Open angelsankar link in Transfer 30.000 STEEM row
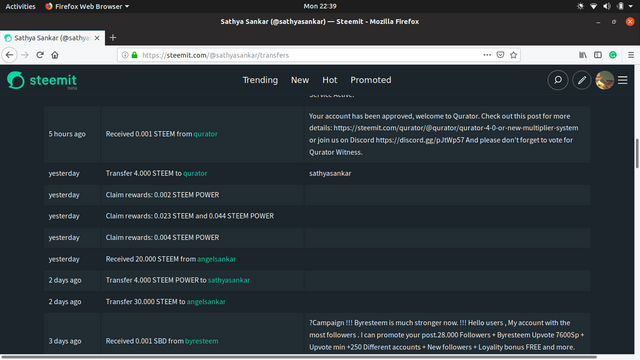 (206, 302)
